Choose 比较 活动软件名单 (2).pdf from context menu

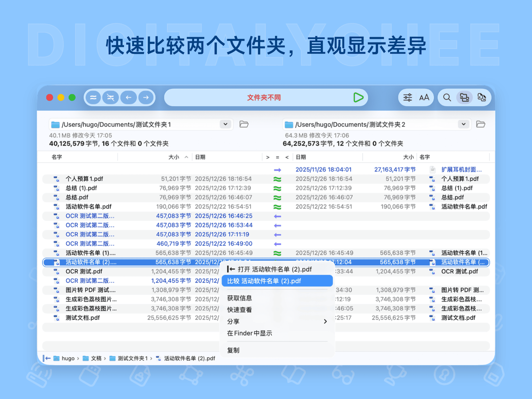[x=277, y=281]
